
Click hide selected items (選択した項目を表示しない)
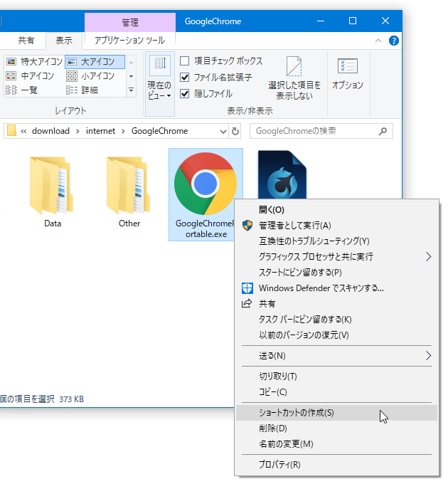294,78
